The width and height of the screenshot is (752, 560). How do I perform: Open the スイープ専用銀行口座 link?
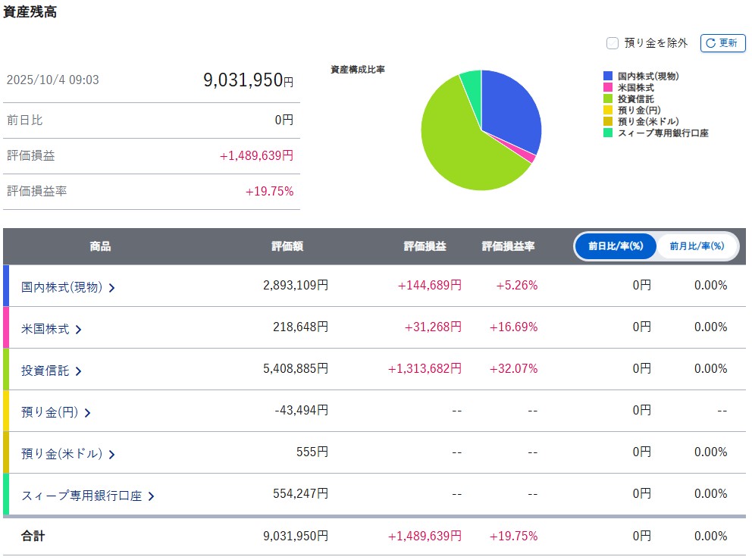coord(81,496)
